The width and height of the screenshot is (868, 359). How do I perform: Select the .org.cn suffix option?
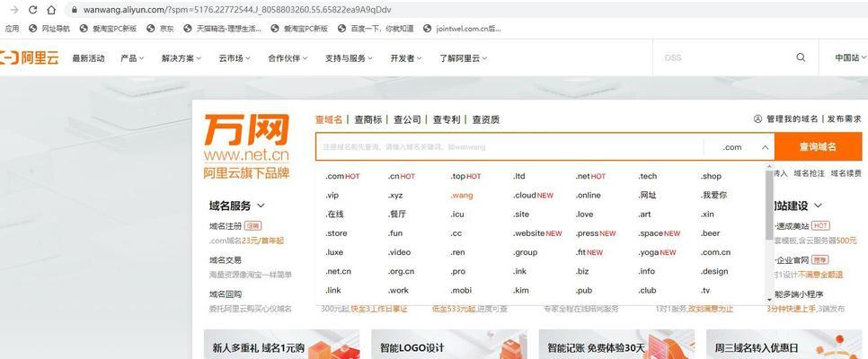pos(401,271)
